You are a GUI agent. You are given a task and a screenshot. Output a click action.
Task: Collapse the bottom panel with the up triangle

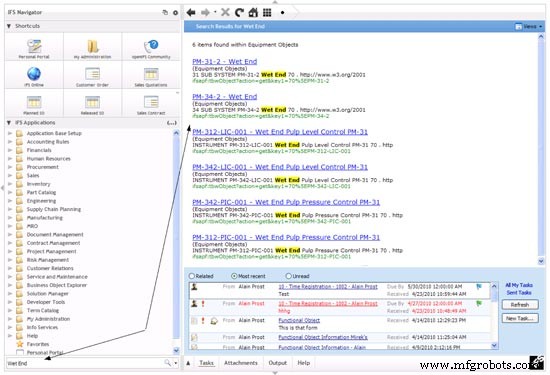click(188, 363)
